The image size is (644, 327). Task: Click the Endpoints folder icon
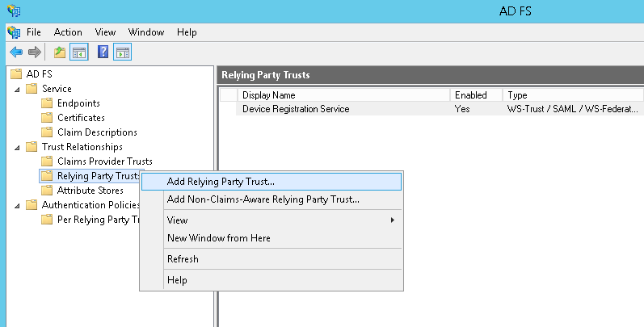coord(47,103)
